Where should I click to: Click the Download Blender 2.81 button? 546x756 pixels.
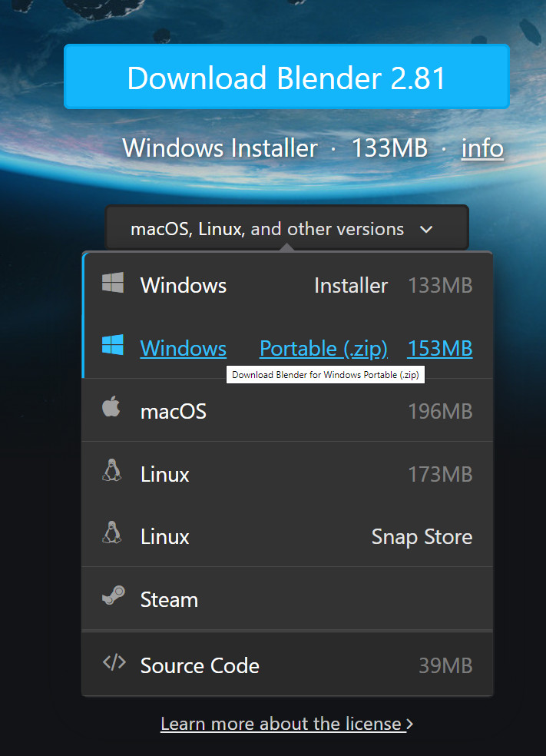tap(286, 77)
